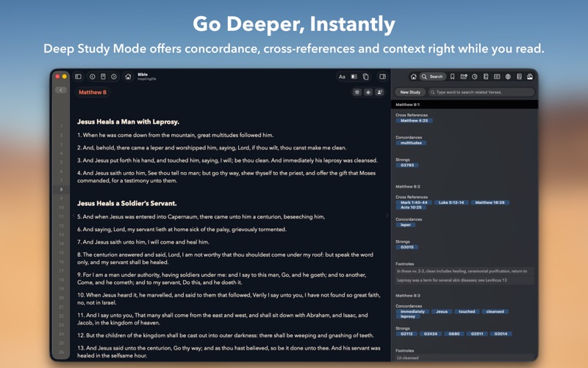Click the Bible title in toolbar
588x368 pixels.
click(x=143, y=74)
